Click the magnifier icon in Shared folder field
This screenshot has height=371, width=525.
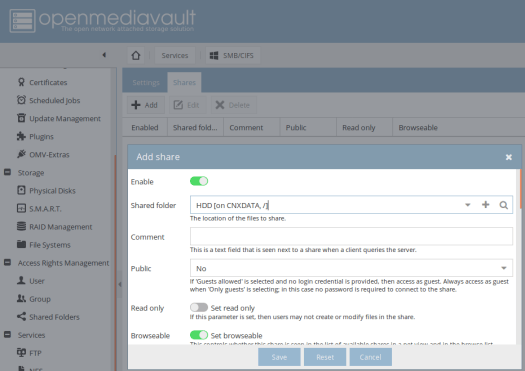[x=504, y=205]
